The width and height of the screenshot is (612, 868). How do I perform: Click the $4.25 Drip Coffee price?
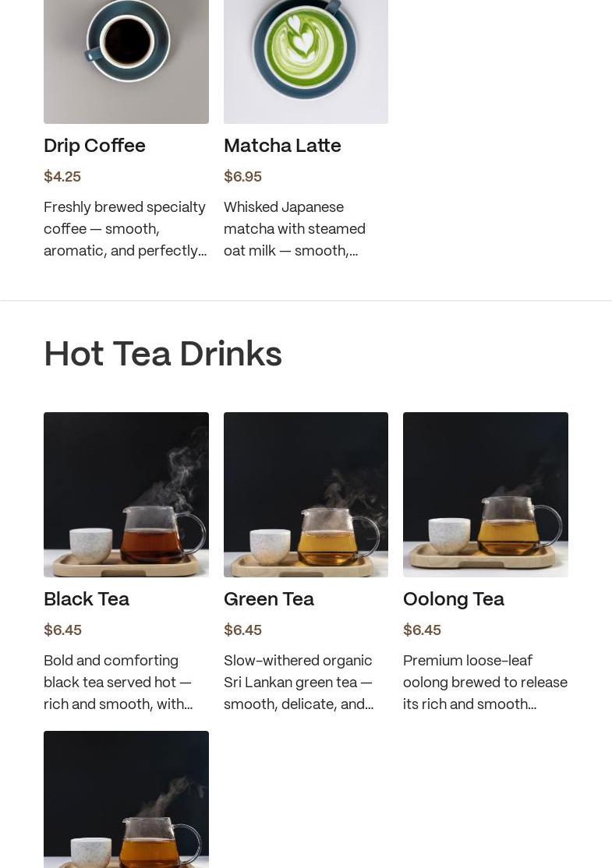click(x=62, y=177)
